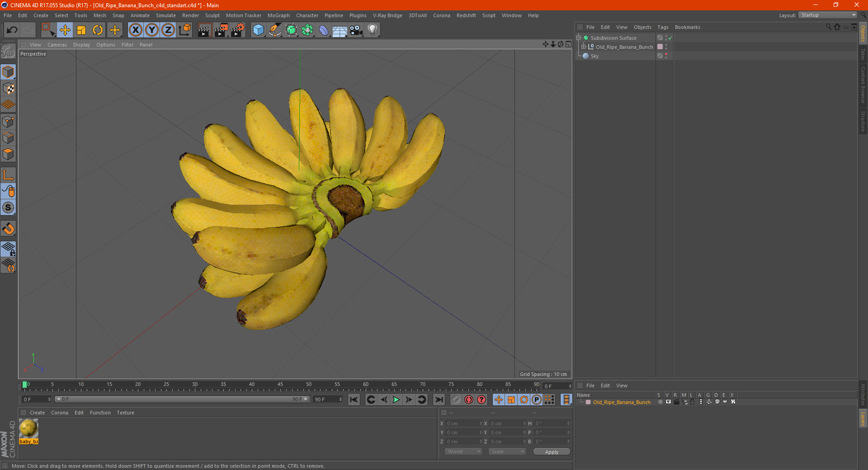Switch to Edges mode
Viewport: 868px width, 470px height.
8,138
